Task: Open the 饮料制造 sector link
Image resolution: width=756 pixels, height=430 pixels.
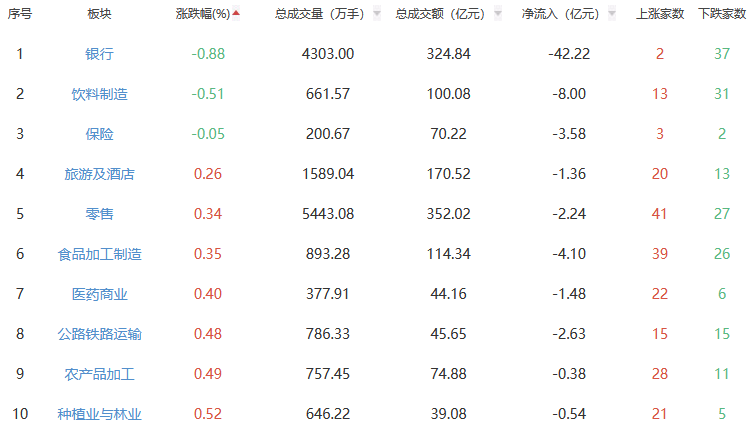Action: (100, 94)
